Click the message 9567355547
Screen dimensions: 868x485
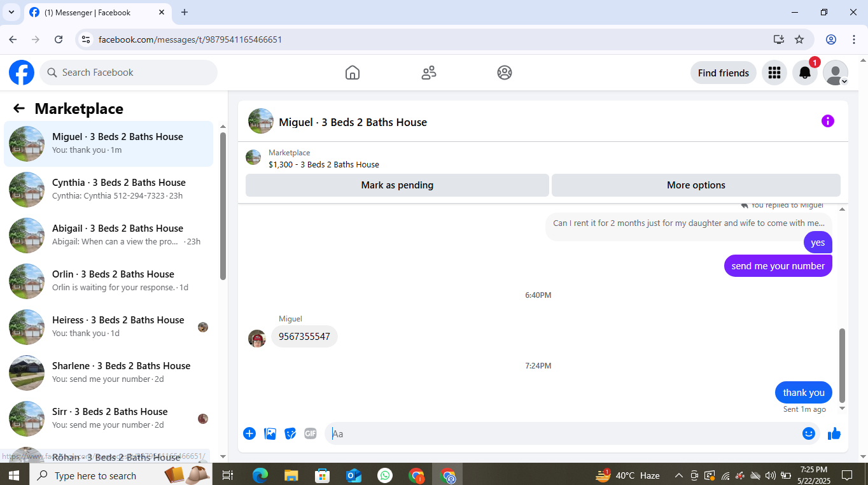(304, 337)
